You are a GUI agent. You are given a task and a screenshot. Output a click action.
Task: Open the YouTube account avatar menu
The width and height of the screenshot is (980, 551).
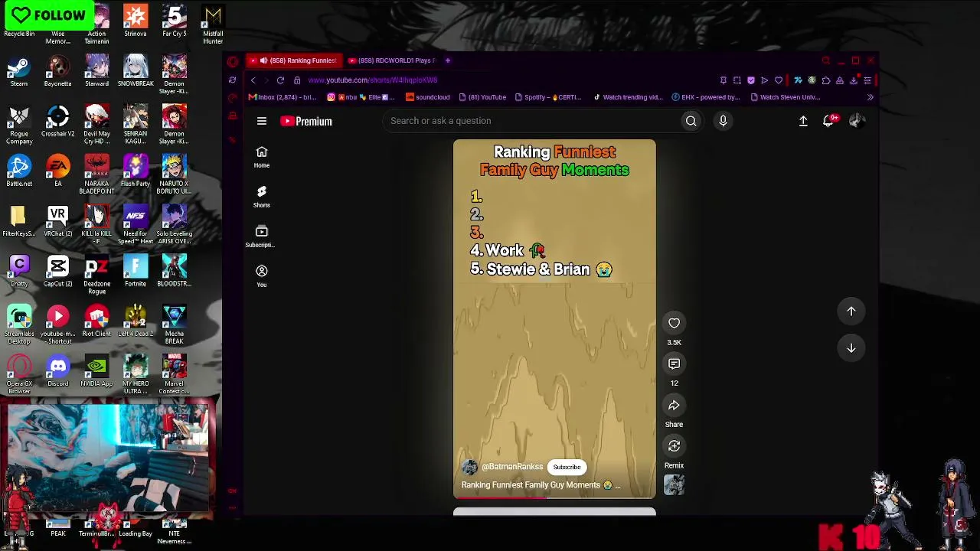click(x=857, y=121)
